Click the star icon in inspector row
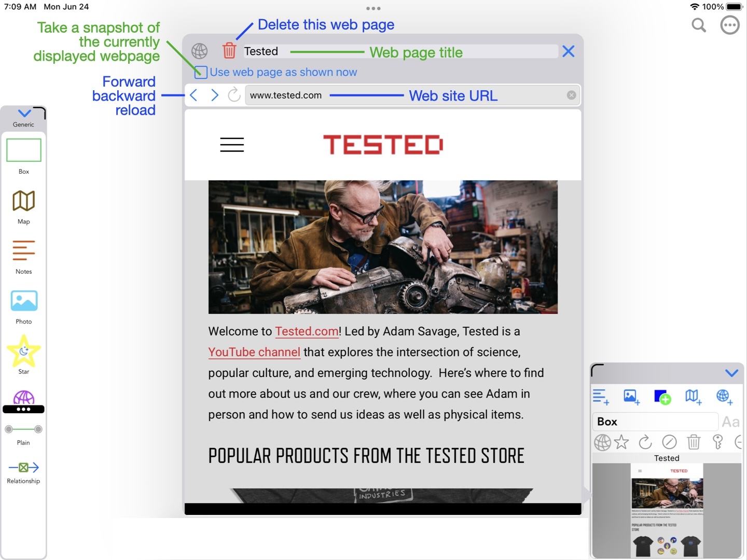The image size is (747, 560). click(x=621, y=442)
